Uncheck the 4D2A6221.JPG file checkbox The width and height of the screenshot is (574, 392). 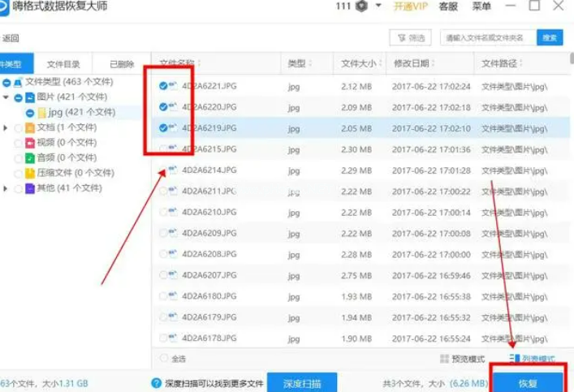click(163, 86)
